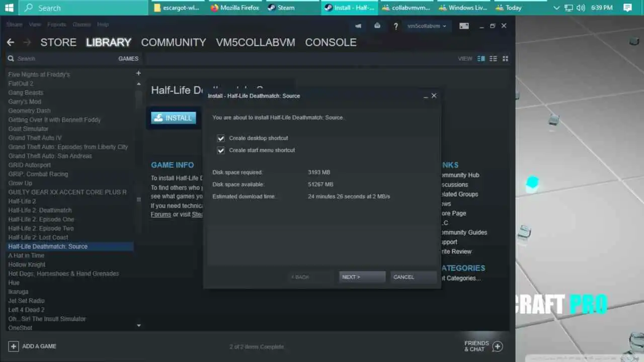Open the GAMES filter dropdown
The image size is (644, 362).
tap(128, 59)
